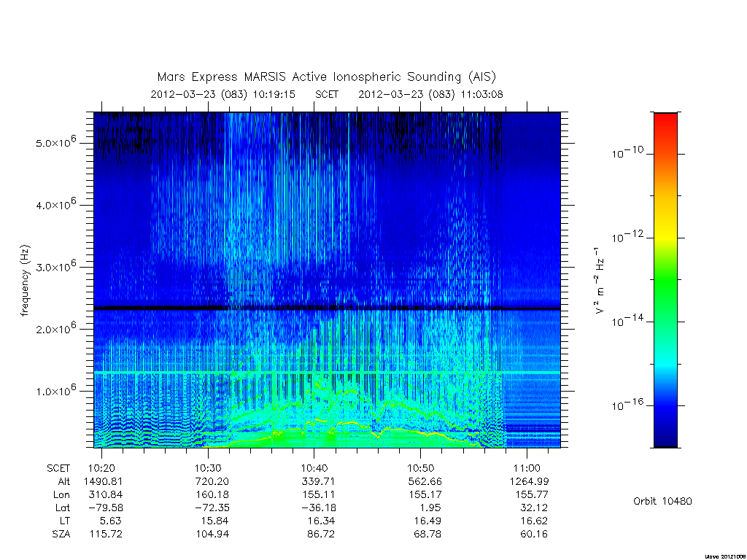Click the SZA value 86.72

pos(321,534)
